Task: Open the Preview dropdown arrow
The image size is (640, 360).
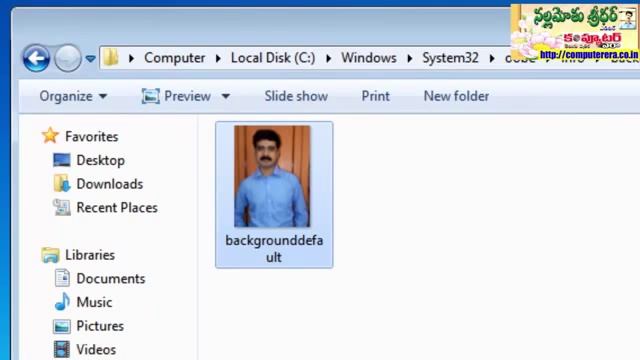Action: coord(226,97)
